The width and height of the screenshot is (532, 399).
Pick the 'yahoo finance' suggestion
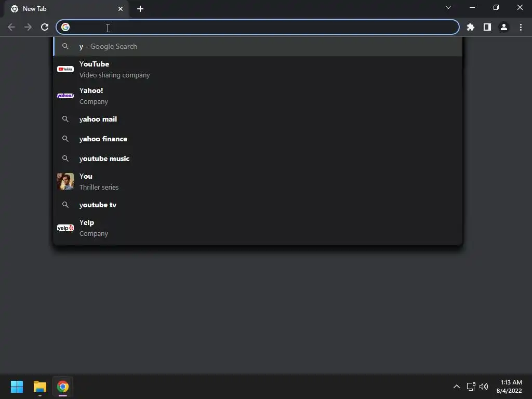point(258,139)
